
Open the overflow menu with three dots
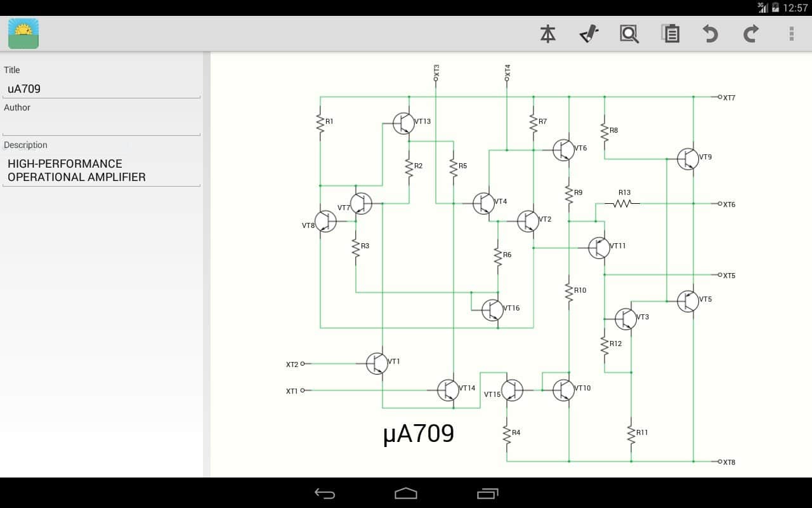coord(791,34)
